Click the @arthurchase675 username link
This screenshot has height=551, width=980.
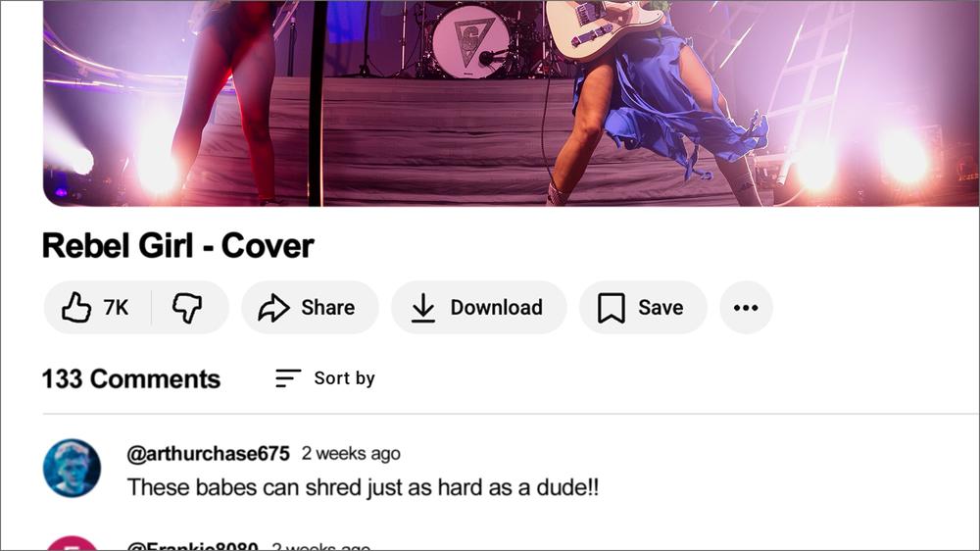(208, 453)
